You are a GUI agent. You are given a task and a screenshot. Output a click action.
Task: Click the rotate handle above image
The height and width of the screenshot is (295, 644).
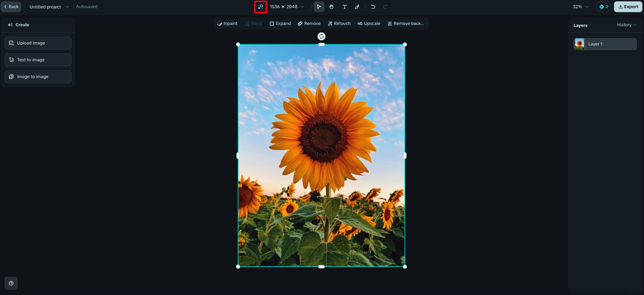(321, 36)
